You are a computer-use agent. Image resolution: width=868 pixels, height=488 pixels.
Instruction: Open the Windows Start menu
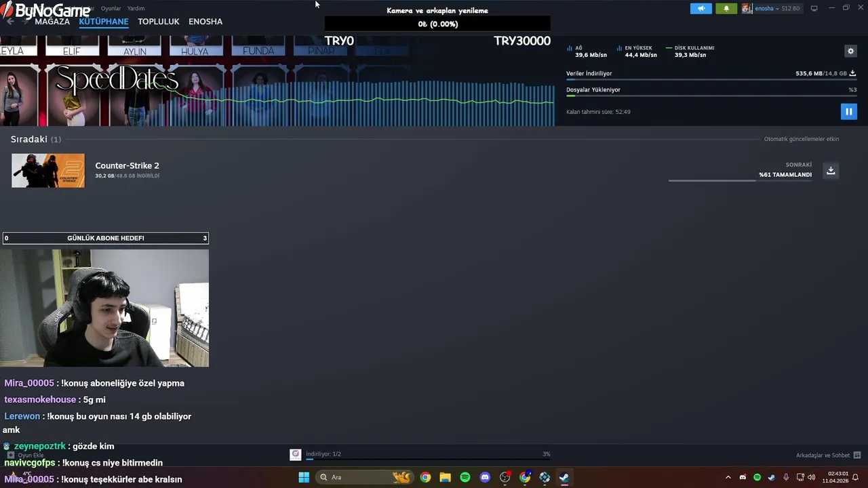click(304, 477)
